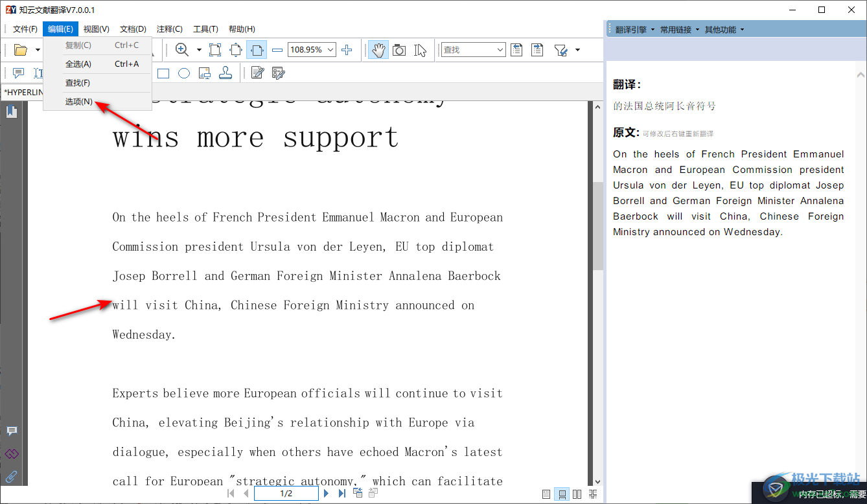Click 全选(A) to select all
The width and height of the screenshot is (867, 504).
pos(78,64)
